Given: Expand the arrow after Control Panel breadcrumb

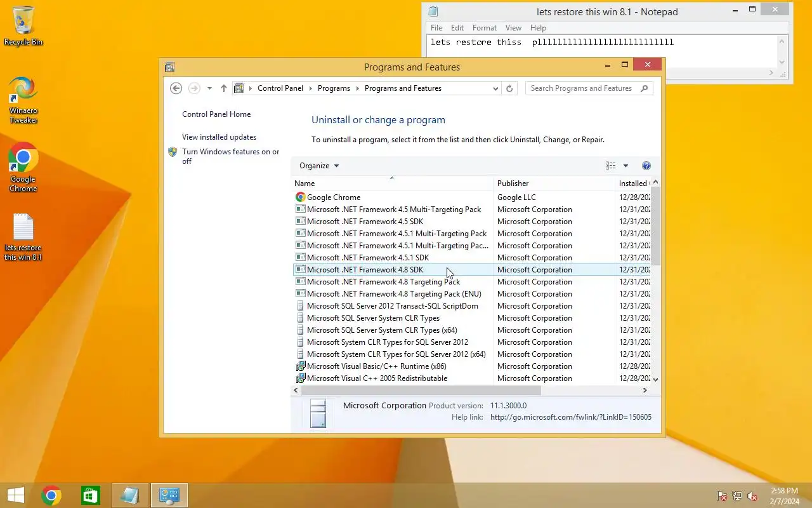Looking at the screenshot, I should pos(311,88).
